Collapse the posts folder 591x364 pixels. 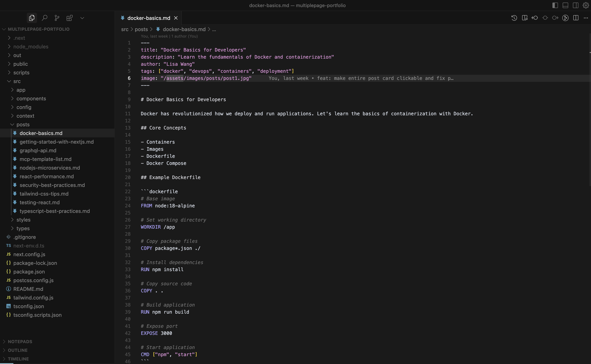pyautogui.click(x=23, y=125)
